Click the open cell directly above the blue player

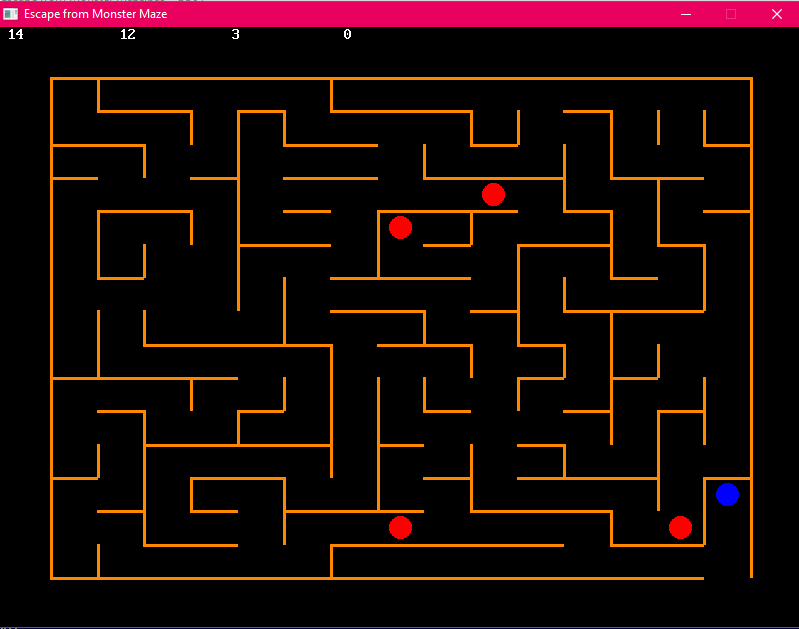click(x=727, y=461)
